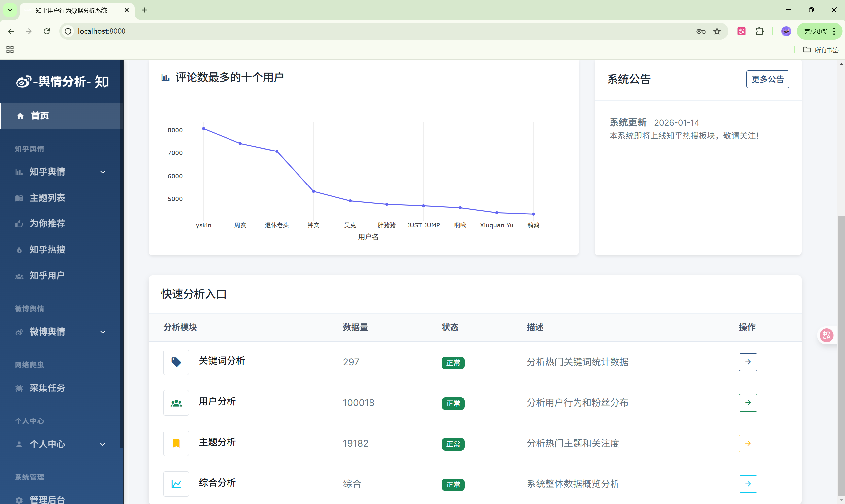The width and height of the screenshot is (845, 504).
Task: Click the comprehensive analysis chart icon
Action: pos(176,484)
